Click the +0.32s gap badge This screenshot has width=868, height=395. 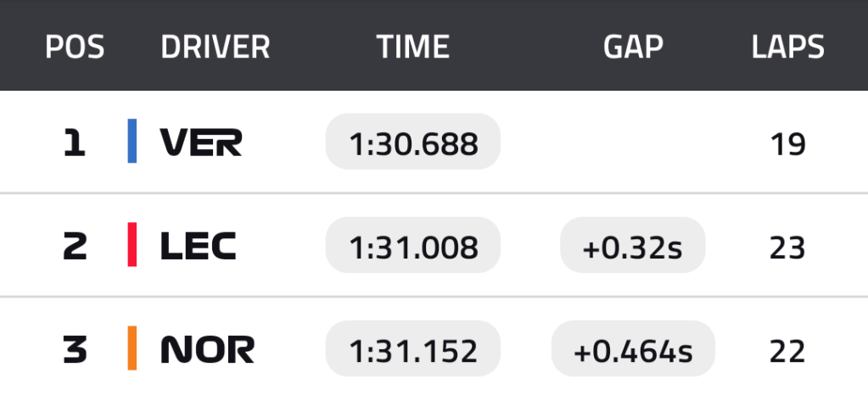pos(633,246)
